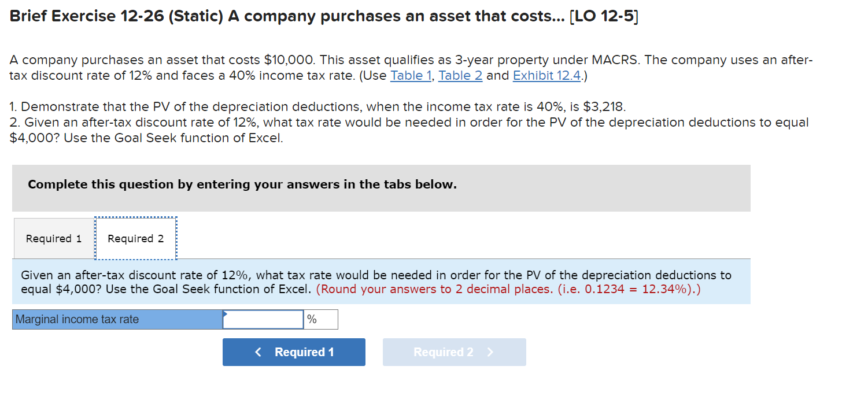868x414 pixels.
Task: Select the Marginal income tax rate label cell
Action: click(x=116, y=319)
